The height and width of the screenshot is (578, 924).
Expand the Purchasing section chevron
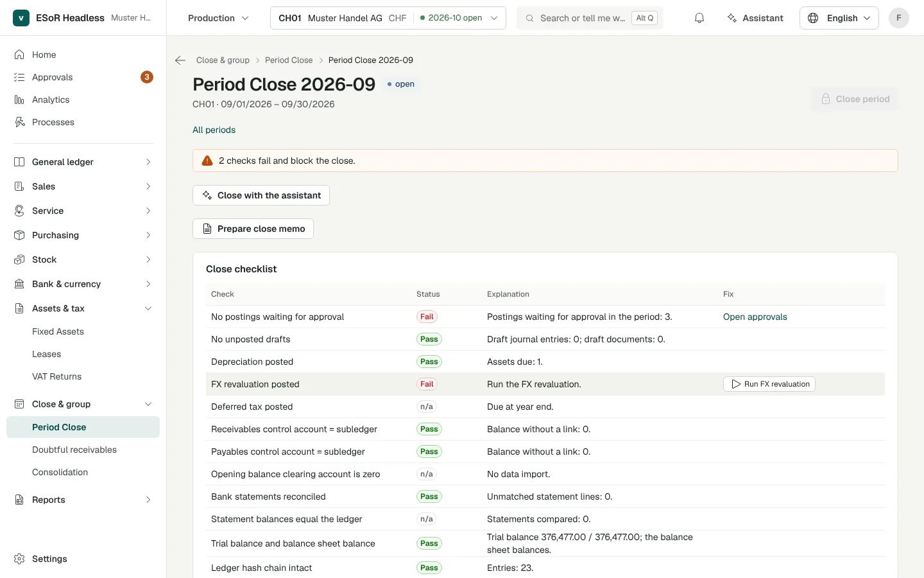[148, 235]
